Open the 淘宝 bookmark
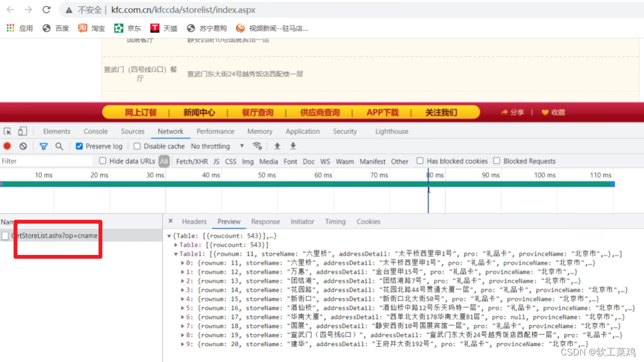This screenshot has height=362, width=644. point(92,29)
